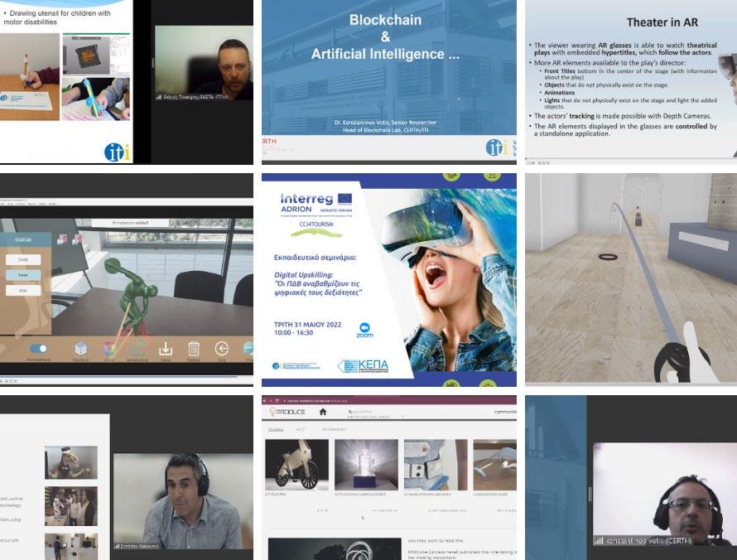737x560 pixels.
Task: Click the KEPA logo on the poster
Action: (x=364, y=366)
